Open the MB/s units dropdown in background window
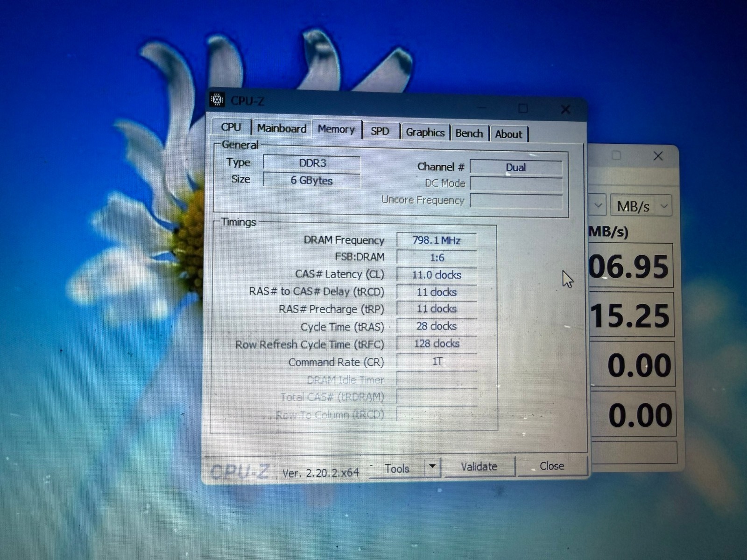Screen dimensions: 747x560 click(x=641, y=206)
